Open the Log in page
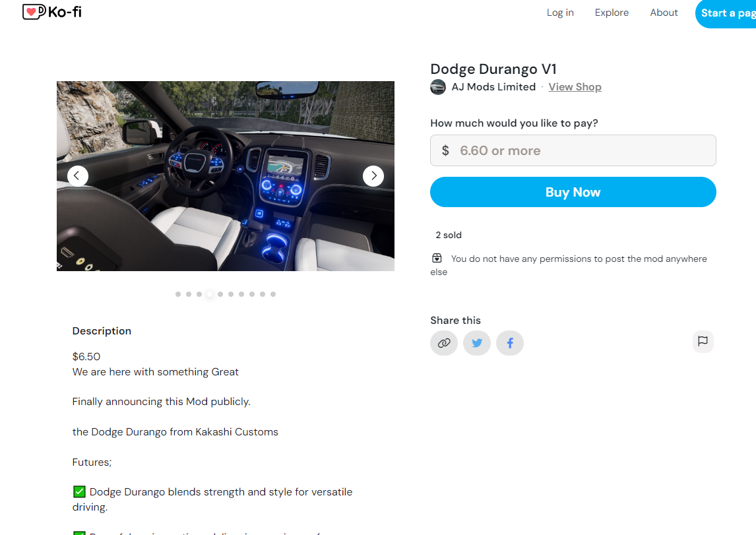The image size is (756, 535). point(560,13)
